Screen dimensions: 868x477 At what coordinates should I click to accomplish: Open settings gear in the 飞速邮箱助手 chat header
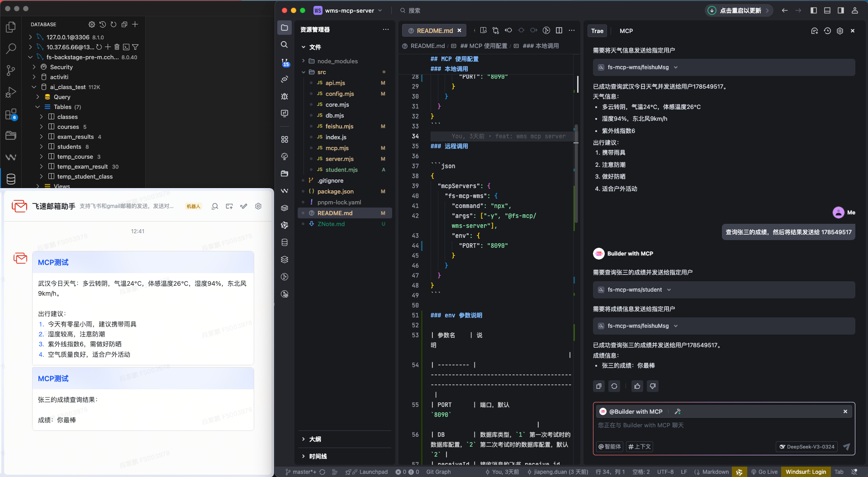[x=258, y=206]
